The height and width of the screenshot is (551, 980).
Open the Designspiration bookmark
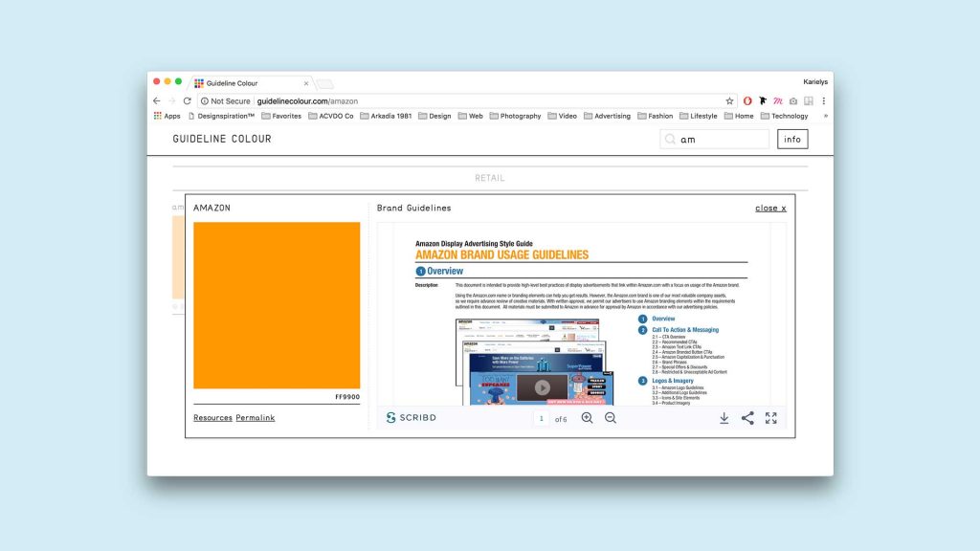click(221, 116)
